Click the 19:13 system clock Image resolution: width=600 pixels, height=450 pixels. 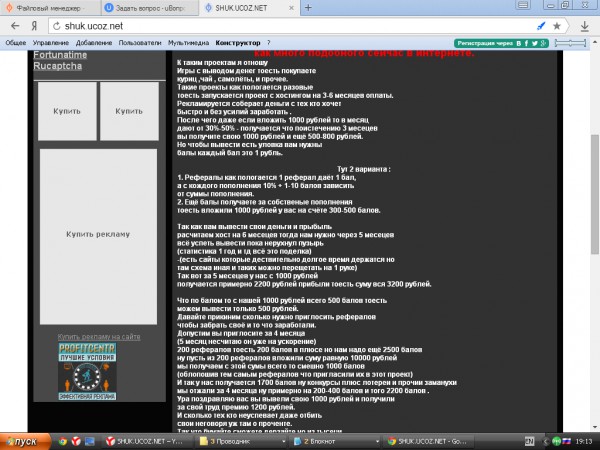coord(584,442)
